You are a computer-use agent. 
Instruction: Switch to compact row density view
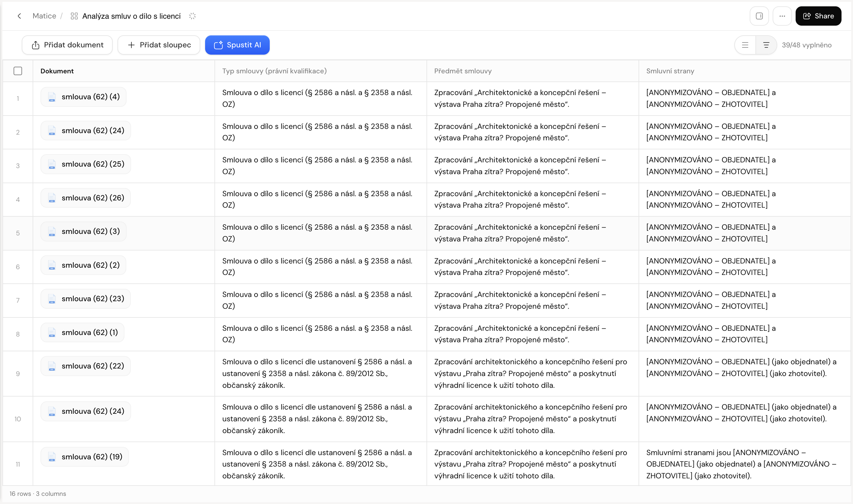click(745, 45)
